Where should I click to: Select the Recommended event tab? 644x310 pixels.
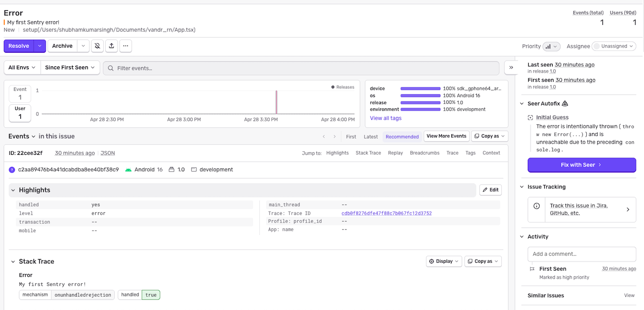[402, 137]
